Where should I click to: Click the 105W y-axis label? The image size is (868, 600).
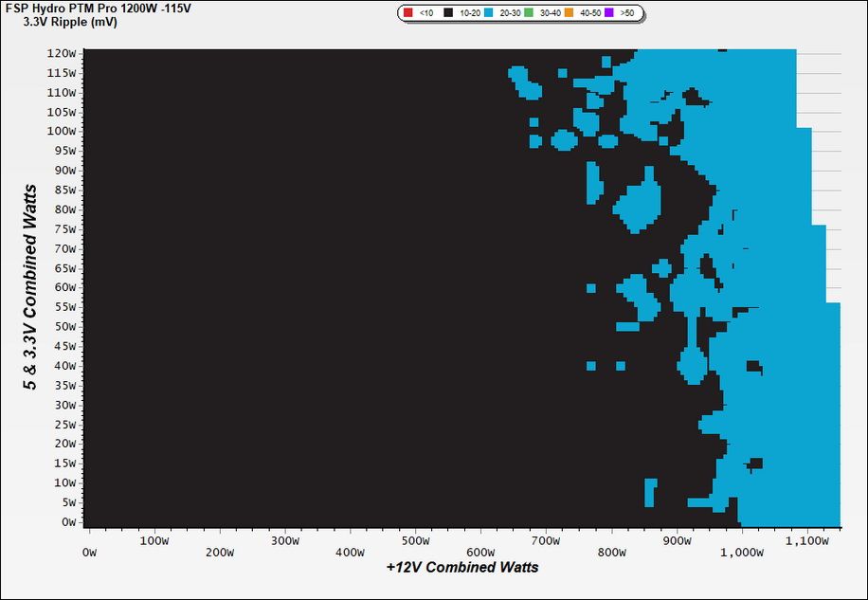(62, 112)
